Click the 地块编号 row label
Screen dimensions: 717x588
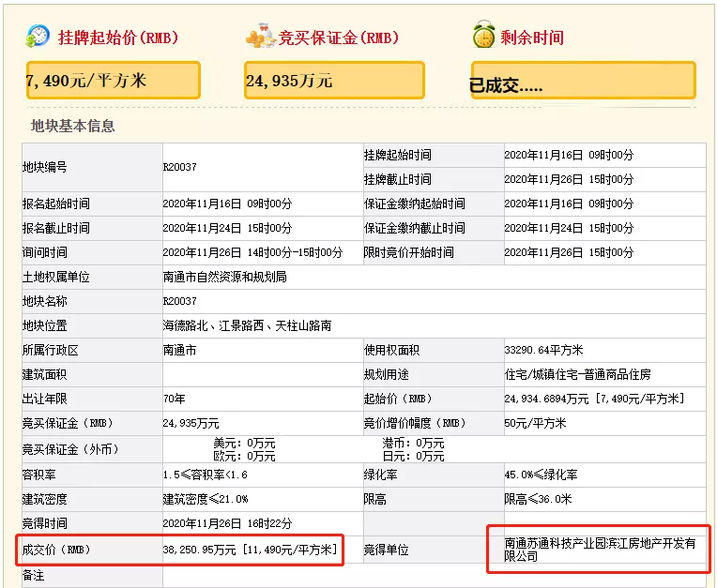[45, 167]
